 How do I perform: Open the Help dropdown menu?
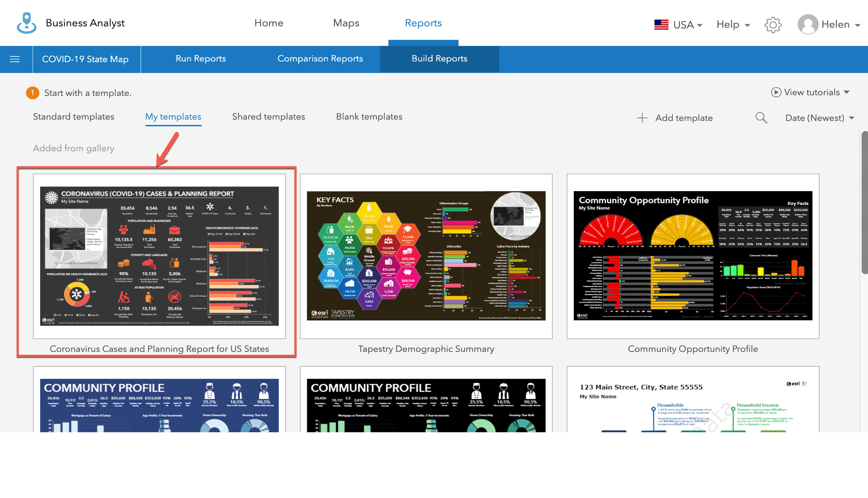click(733, 25)
